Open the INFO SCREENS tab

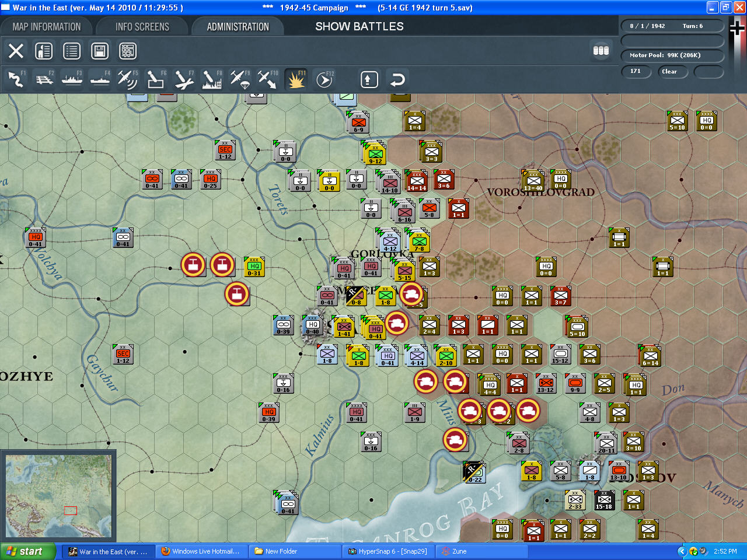(142, 27)
